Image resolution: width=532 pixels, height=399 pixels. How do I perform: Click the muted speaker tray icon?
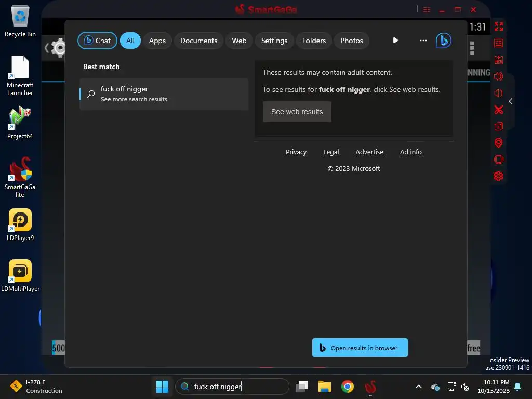[x=465, y=387]
